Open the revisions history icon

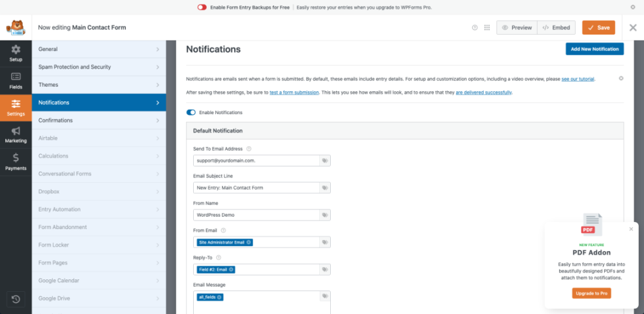coord(16,299)
